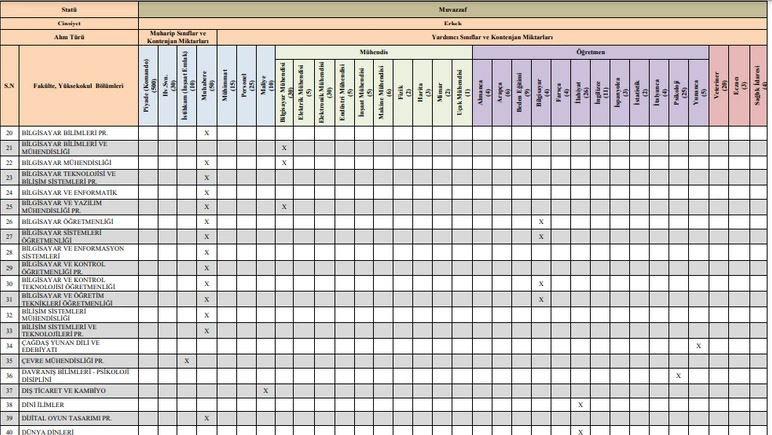This screenshot has height=435, width=772.
Task: Select row number 24 cell
Action: pos(9,191)
